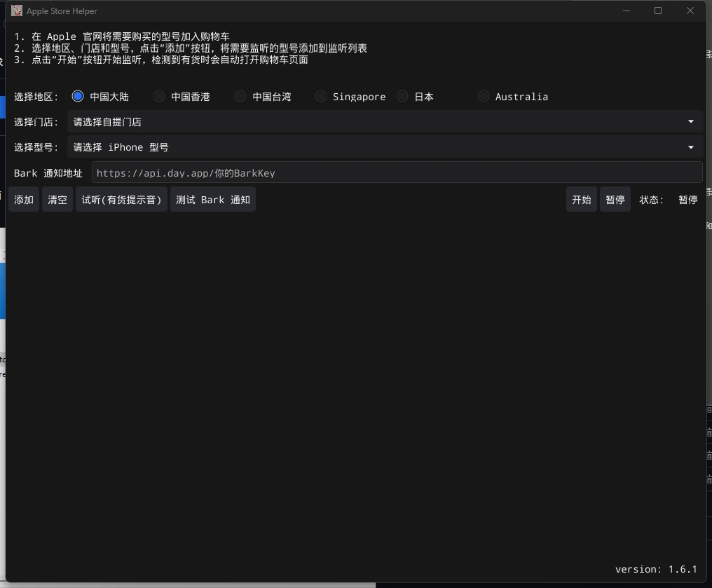Click the store dropdown arrow
Screen dimensions: 712x588
(690, 121)
